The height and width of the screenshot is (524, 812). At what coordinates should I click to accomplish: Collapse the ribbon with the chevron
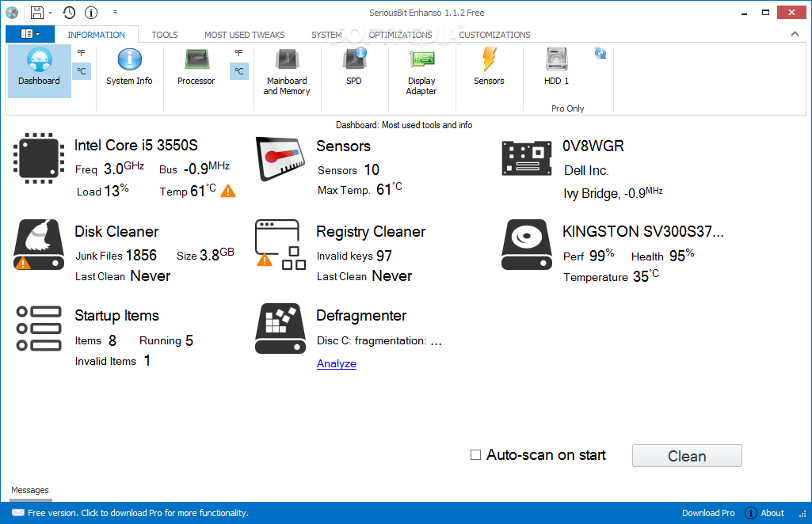(x=795, y=34)
